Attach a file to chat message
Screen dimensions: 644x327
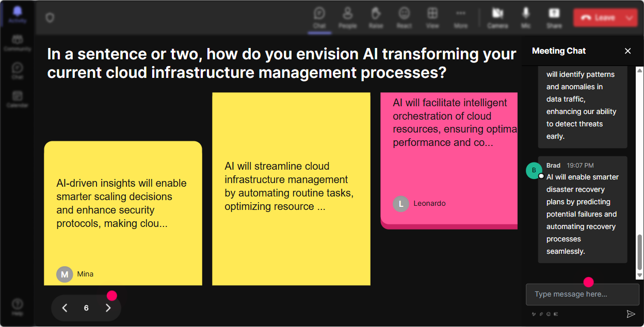[541, 314]
